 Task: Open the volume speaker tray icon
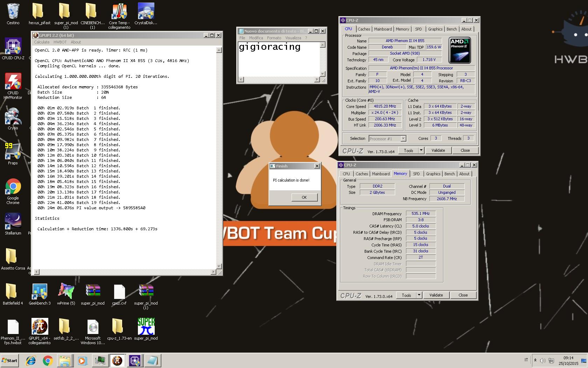tap(542, 360)
